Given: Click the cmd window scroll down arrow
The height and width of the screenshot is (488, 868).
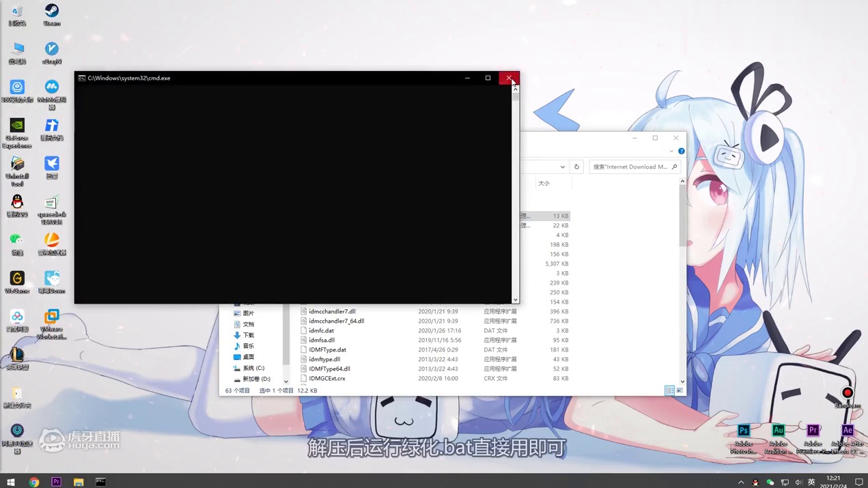Looking at the screenshot, I should pos(516,300).
